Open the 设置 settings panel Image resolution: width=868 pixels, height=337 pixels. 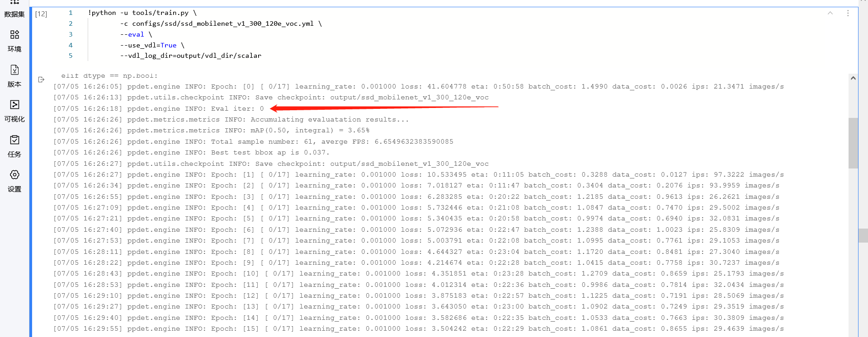14,181
